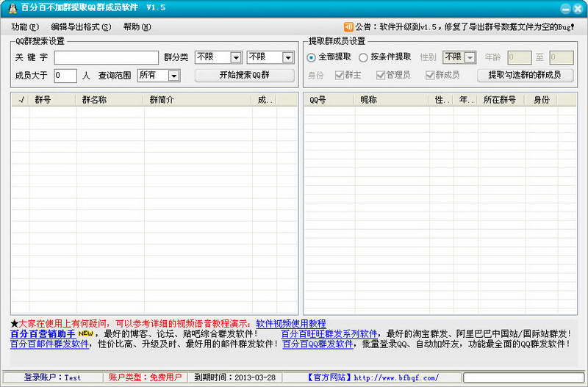Open the 查询范围 dropdown showing 所有
This screenshot has height=387, width=588.
click(x=159, y=76)
